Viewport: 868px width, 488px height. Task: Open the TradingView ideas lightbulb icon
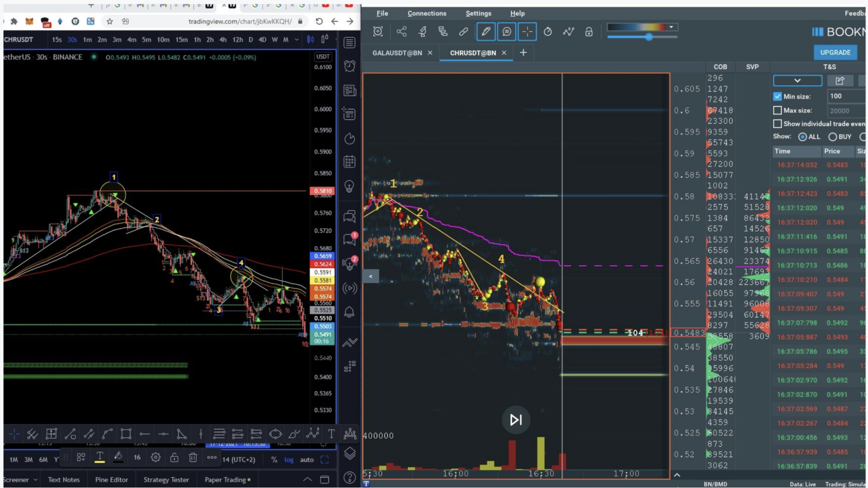350,186
